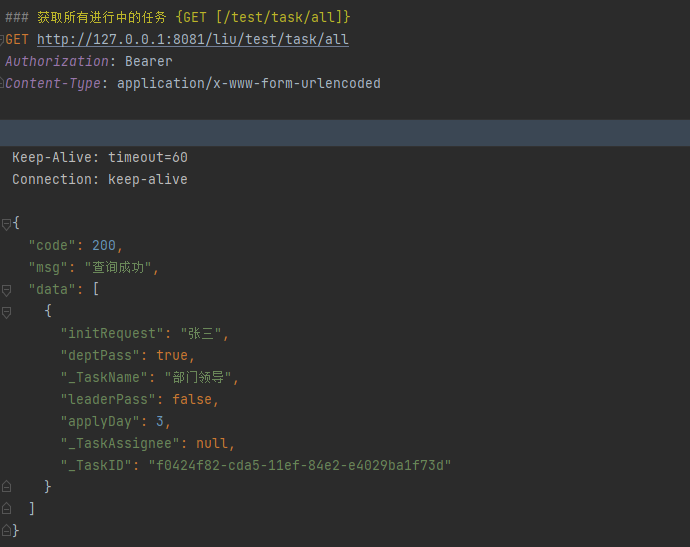
Task: Collapse the root JSON object
Action: (x=6, y=224)
